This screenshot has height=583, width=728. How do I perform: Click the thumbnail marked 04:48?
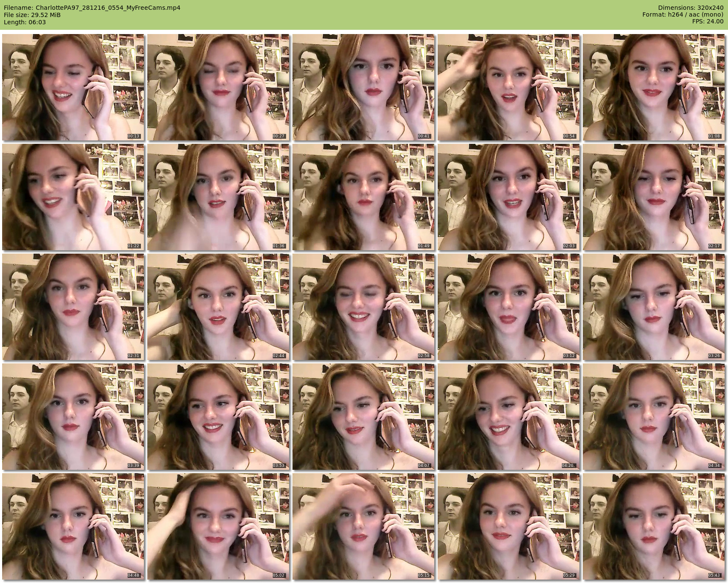(73, 526)
